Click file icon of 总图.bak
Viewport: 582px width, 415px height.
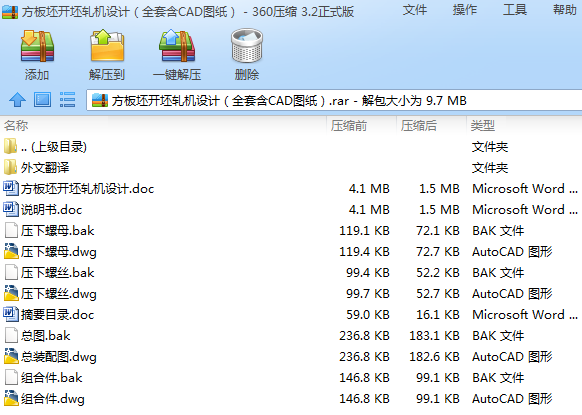coord(11,336)
